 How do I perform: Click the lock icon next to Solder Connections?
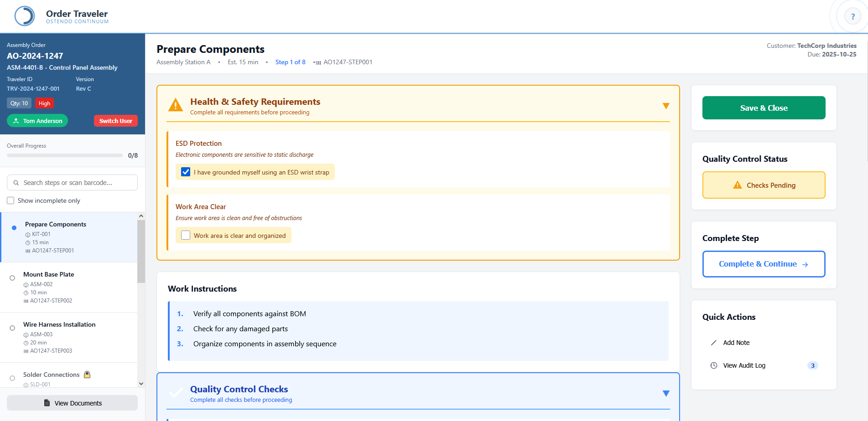pyautogui.click(x=87, y=375)
